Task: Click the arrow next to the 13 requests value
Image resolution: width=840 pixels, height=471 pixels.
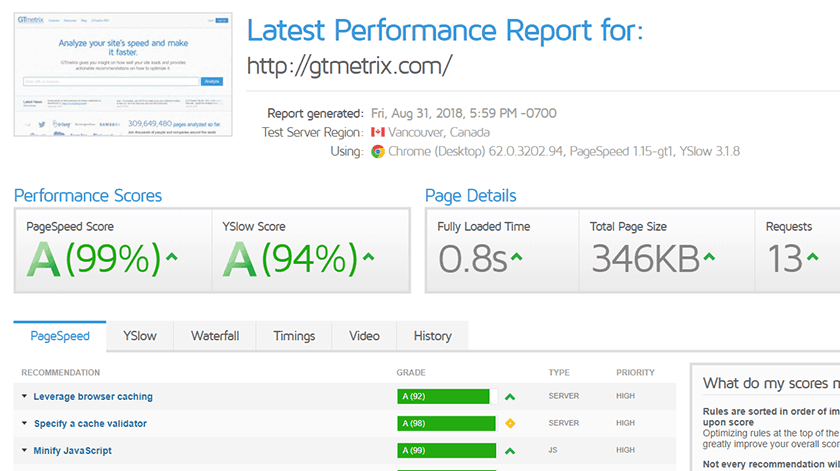Action: (813, 257)
